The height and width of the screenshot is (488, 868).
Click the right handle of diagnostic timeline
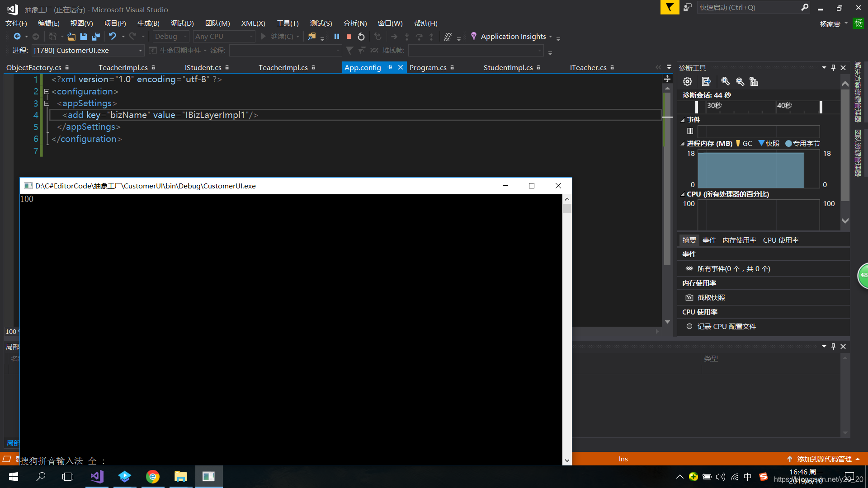821,107
